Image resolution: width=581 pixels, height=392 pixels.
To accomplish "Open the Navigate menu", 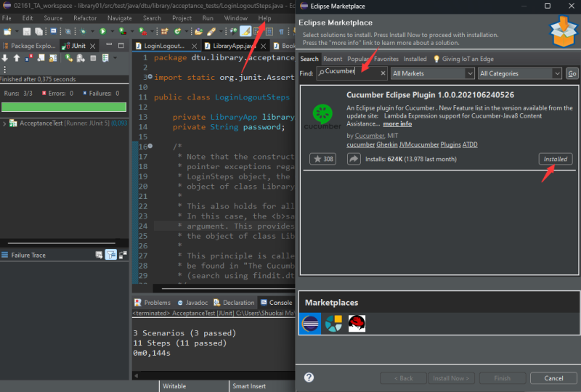I will (x=119, y=17).
